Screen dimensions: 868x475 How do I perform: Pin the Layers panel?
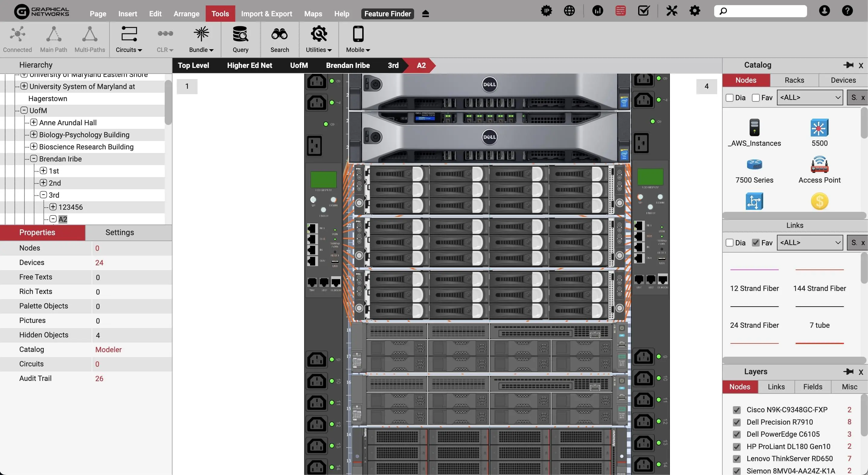pos(848,371)
